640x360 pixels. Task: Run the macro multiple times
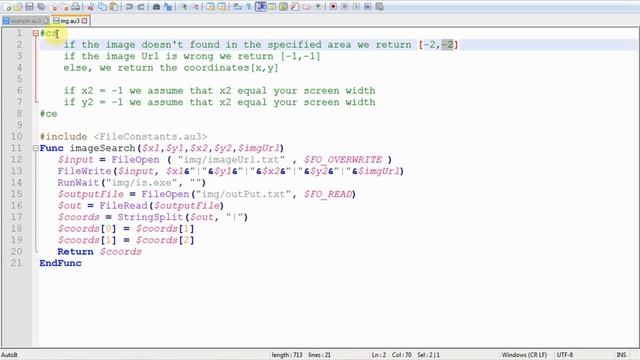click(x=368, y=7)
